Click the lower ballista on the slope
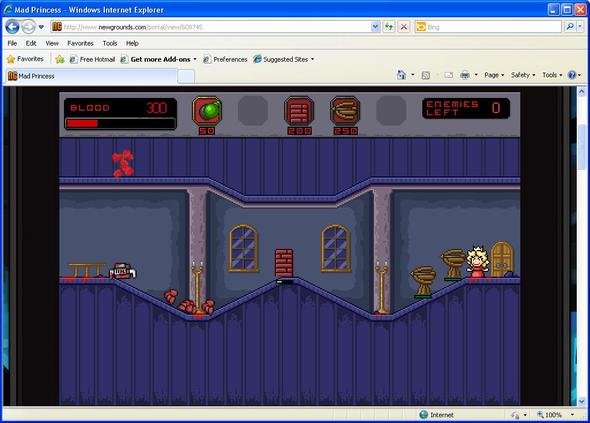 423,281
